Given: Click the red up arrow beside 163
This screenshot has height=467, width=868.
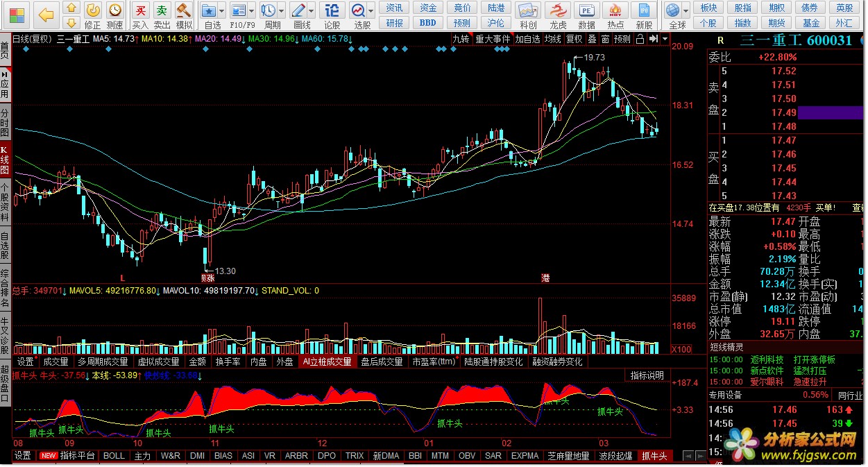Looking at the screenshot, I should tap(850, 410).
